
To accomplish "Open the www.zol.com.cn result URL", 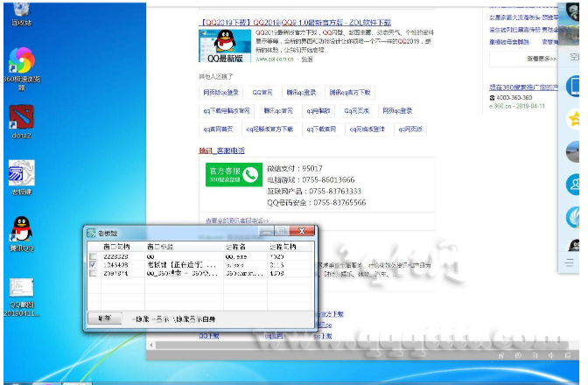I will tap(275, 59).
